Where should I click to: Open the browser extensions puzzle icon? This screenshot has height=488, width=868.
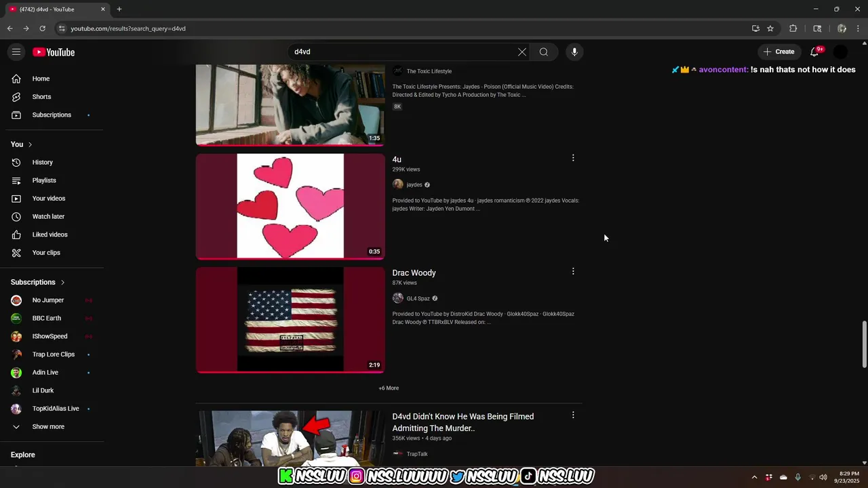pyautogui.click(x=793, y=28)
